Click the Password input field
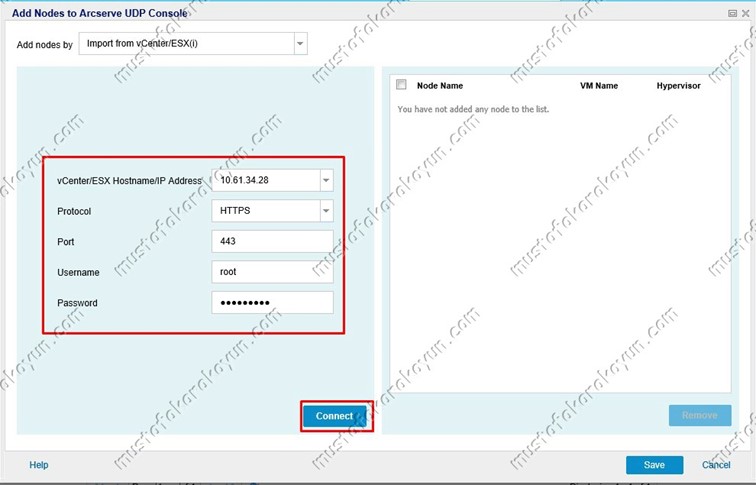The height and width of the screenshot is (485, 756). [272, 303]
